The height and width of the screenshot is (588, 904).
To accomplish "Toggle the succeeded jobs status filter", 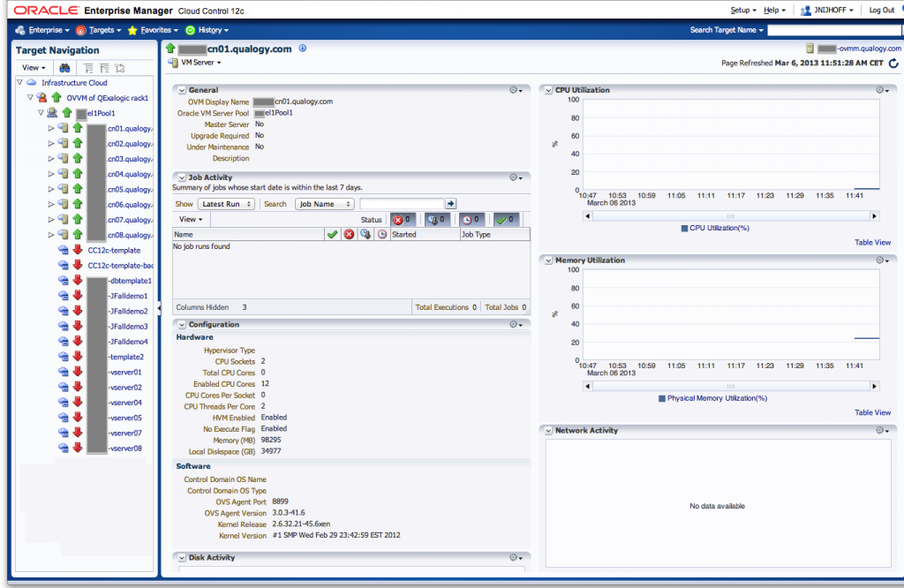I will tap(506, 220).
